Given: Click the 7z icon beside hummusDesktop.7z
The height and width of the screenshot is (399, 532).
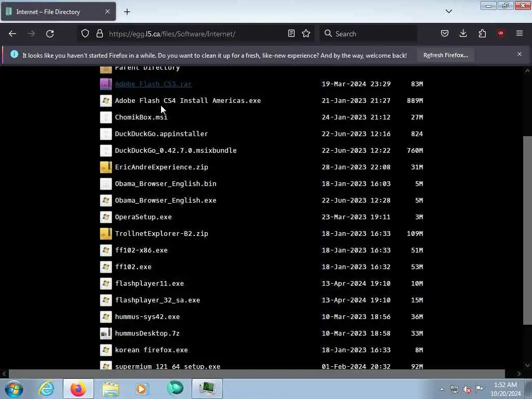Looking at the screenshot, I should 106,333.
